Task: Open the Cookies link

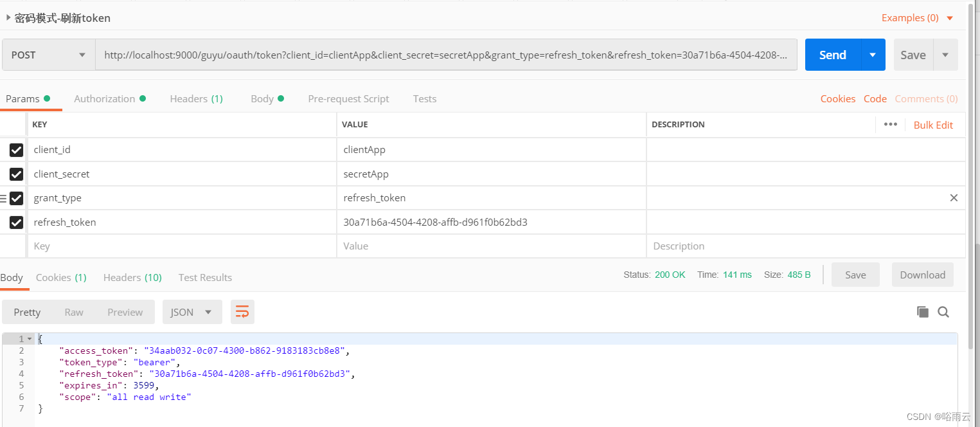Action: coord(838,99)
